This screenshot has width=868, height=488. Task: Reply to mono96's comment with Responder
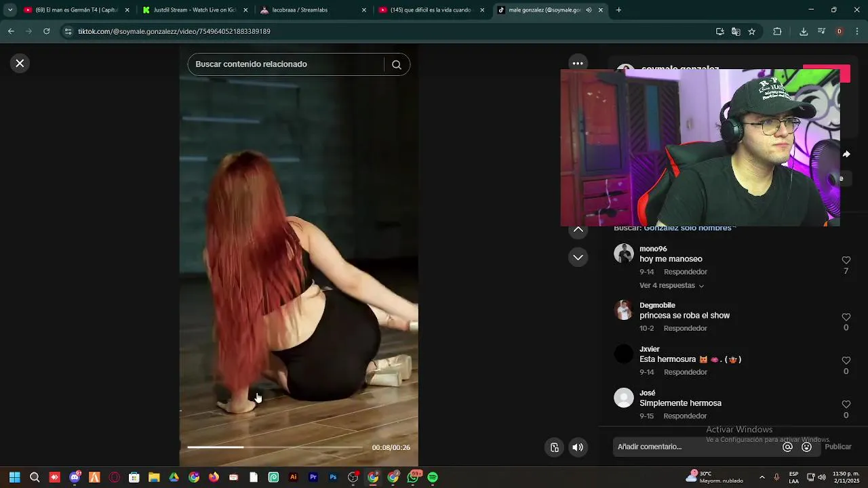(x=685, y=272)
